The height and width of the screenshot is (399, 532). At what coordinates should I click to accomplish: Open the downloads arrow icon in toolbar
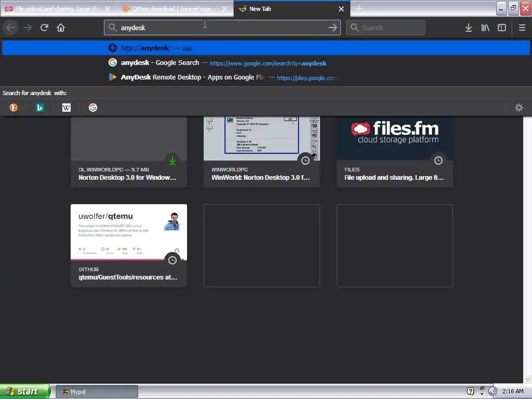point(469,28)
